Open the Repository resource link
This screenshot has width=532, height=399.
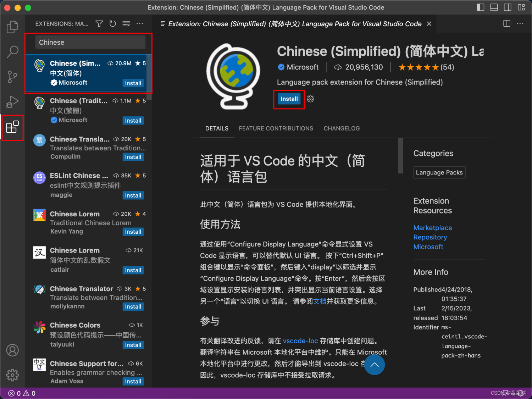pos(430,237)
